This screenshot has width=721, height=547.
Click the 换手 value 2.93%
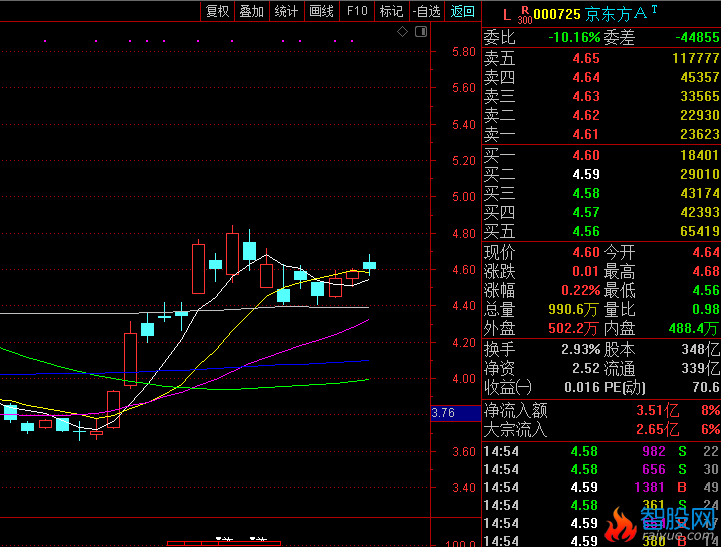[x=580, y=350]
